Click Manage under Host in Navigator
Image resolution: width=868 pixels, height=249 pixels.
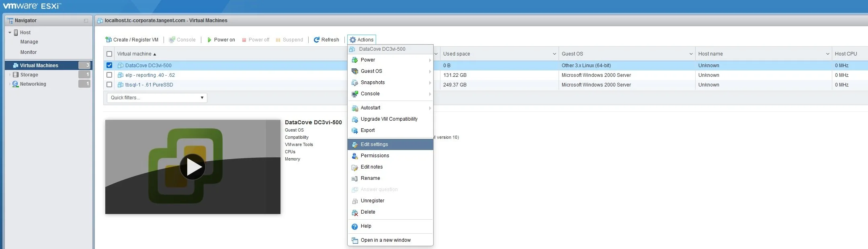tap(29, 42)
